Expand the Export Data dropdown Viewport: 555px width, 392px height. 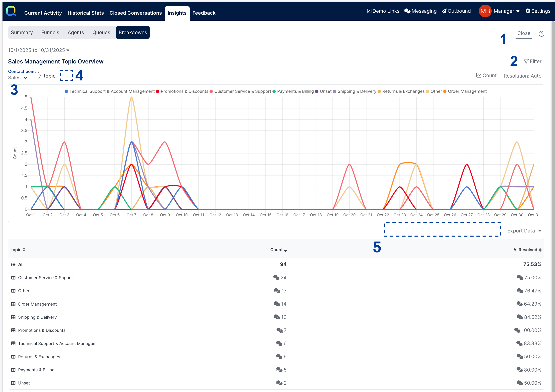[x=524, y=231]
